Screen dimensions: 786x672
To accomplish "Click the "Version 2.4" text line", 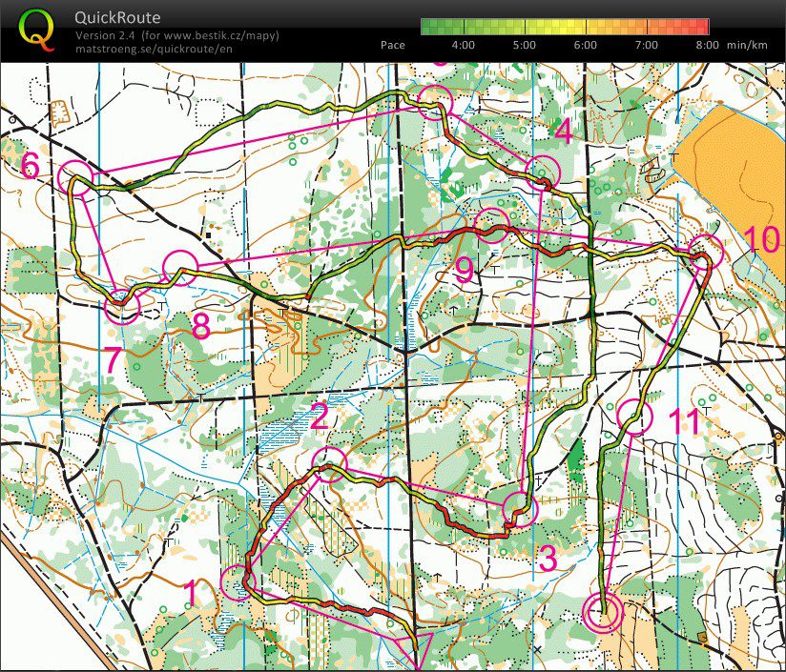I will pos(177,35).
